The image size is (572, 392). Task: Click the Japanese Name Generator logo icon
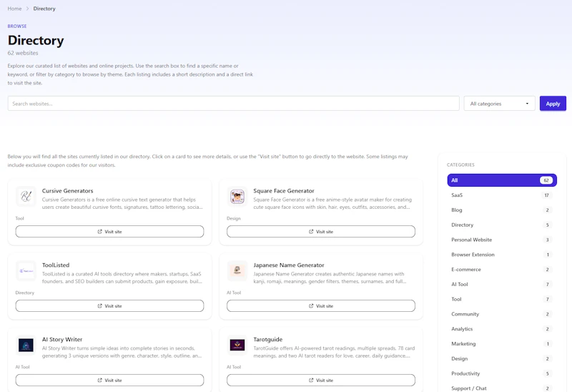pyautogui.click(x=237, y=271)
